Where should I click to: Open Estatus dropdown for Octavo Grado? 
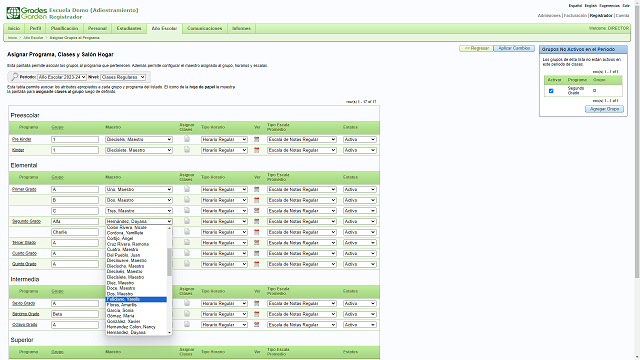(x=360, y=325)
